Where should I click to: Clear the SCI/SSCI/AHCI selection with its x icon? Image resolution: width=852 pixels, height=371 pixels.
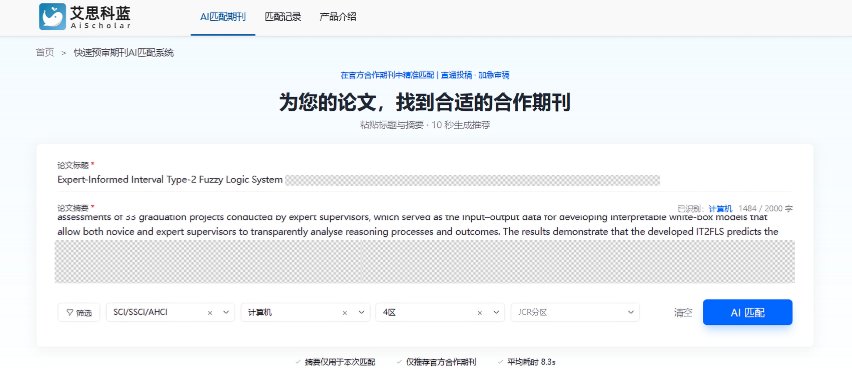(210, 313)
